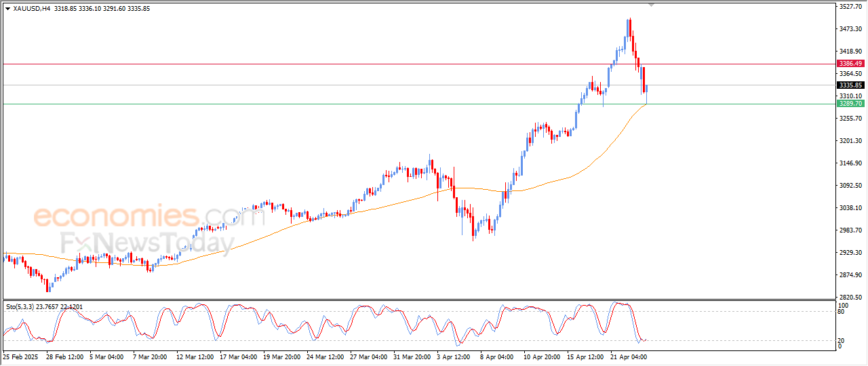This screenshot has width=868, height=366.
Task: Click the gray chart shift marker triangle
Action: (652, 5)
